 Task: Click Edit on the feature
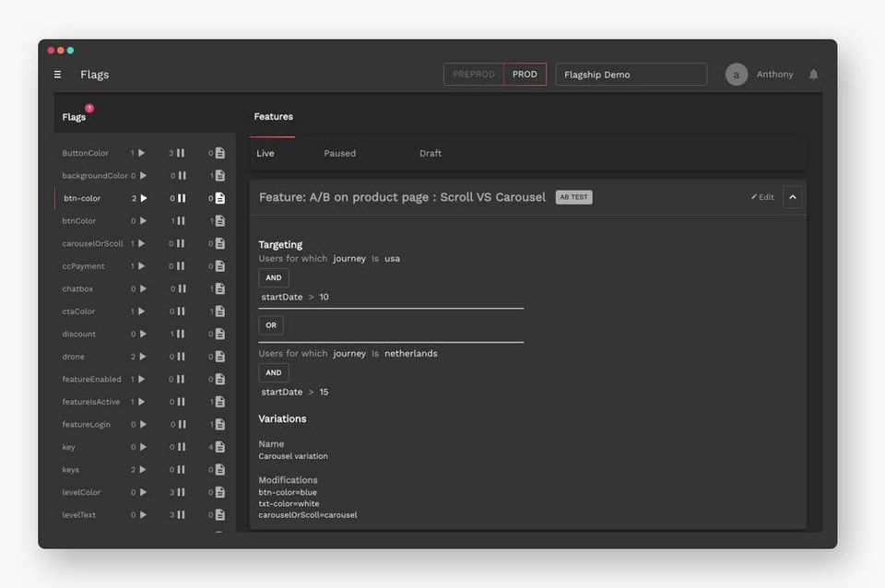[762, 197]
